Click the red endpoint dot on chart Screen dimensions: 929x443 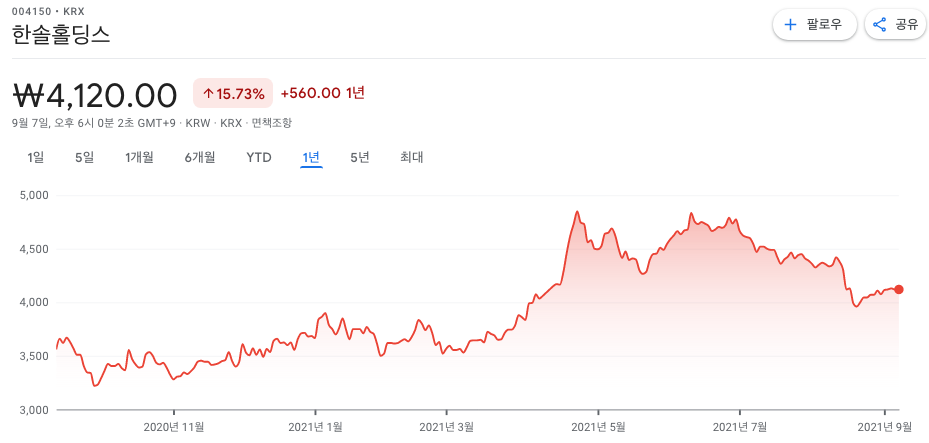pyautogui.click(x=899, y=289)
